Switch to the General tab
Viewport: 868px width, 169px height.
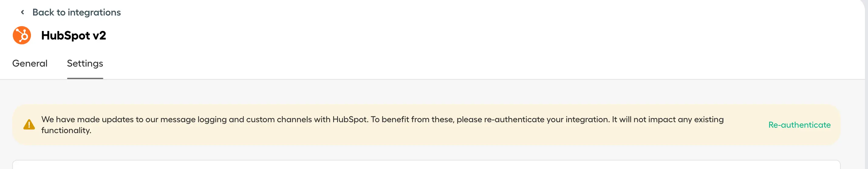pos(30,64)
